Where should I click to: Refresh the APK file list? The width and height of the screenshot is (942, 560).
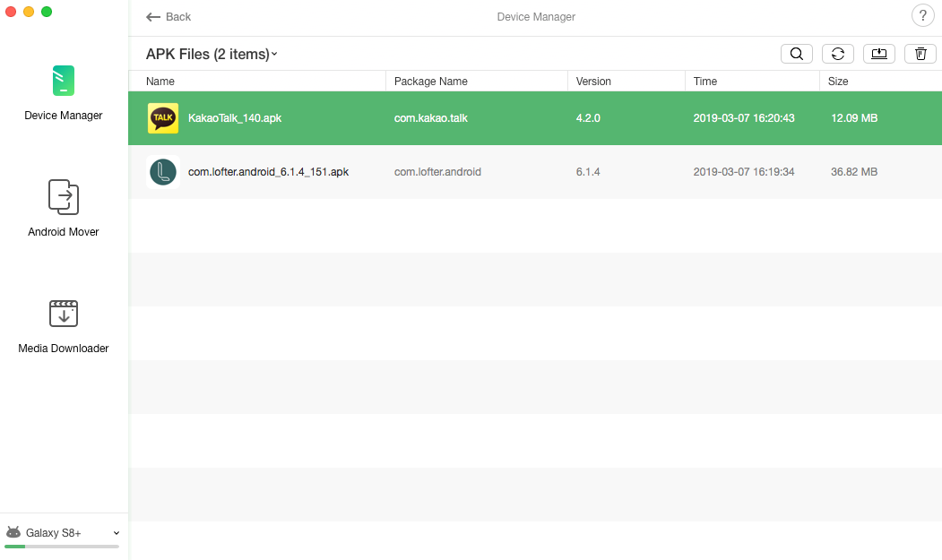pos(837,53)
